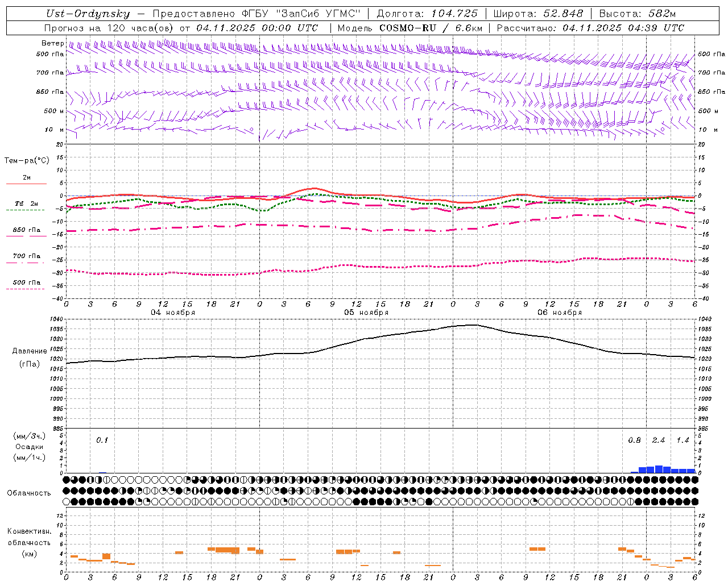
Task: Click the '500 гПа' temperature legend entry
Action: (x=27, y=282)
